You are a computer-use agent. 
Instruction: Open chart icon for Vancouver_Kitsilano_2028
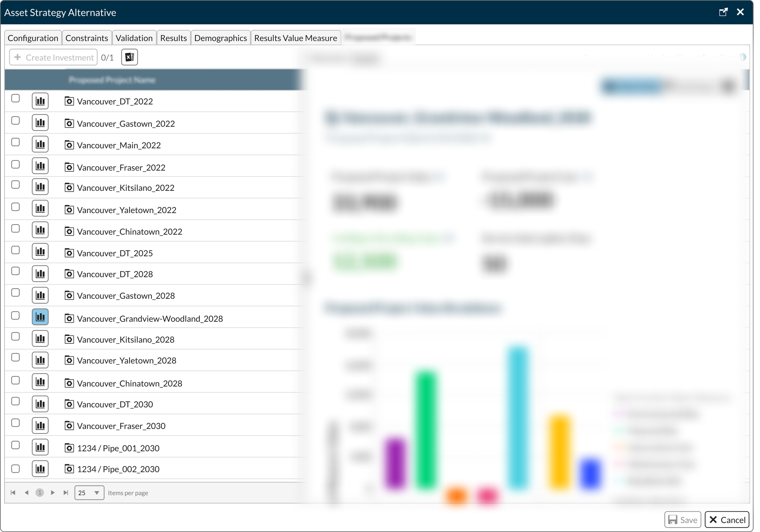[x=40, y=339]
